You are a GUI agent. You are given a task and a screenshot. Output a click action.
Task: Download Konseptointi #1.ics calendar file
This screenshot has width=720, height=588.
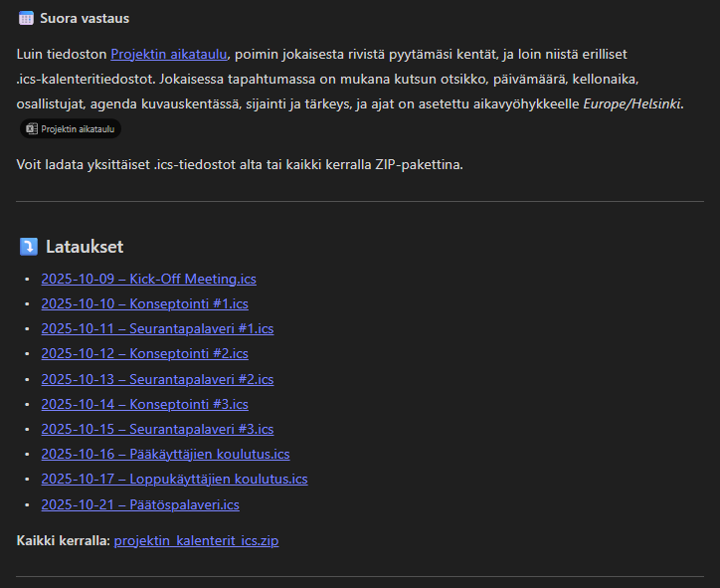144,303
